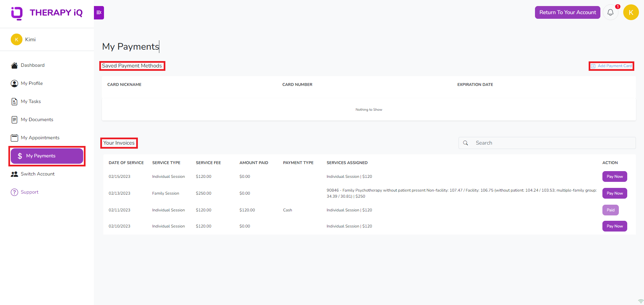Open the Kimi profile avatar
644x305 pixels.
coord(16,39)
